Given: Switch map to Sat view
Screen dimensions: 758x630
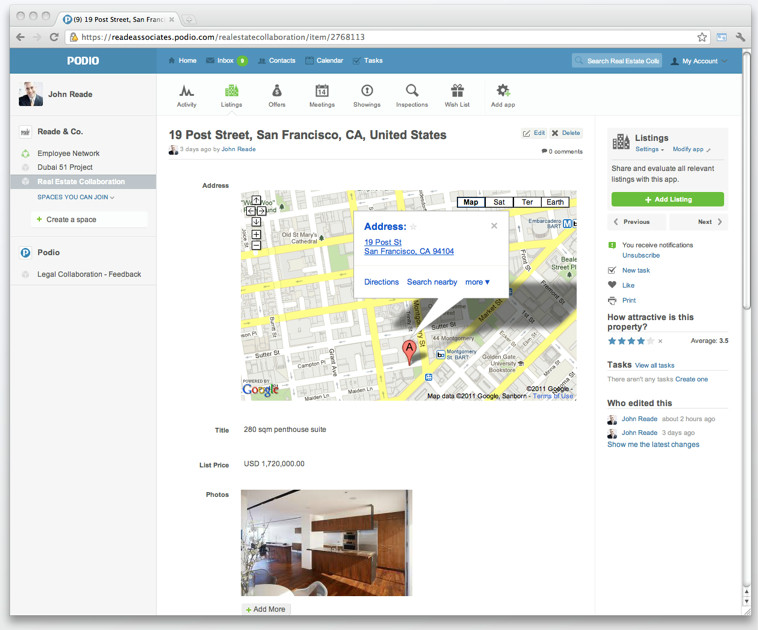Looking at the screenshot, I should tap(499, 202).
